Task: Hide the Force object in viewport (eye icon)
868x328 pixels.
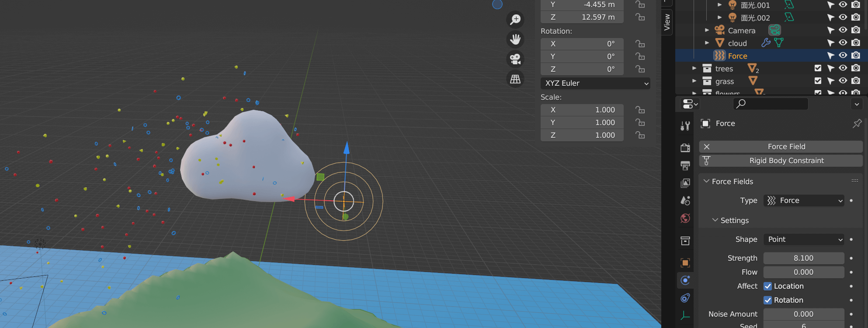Action: point(843,56)
